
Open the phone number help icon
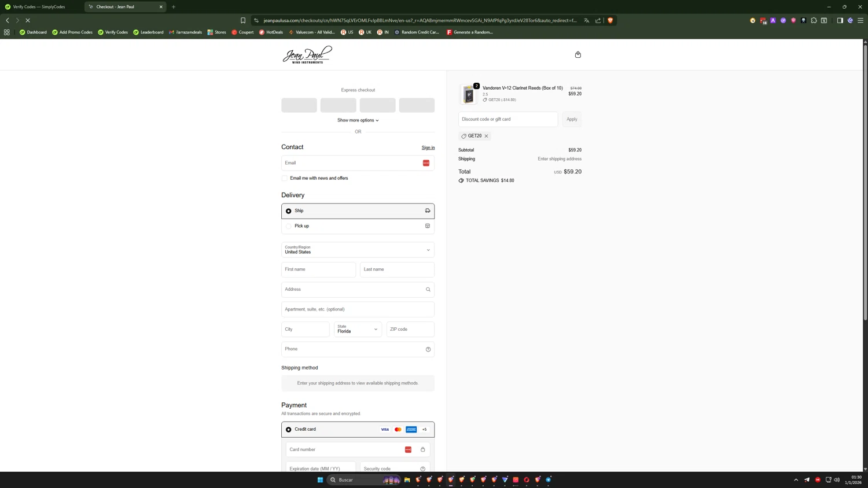[428, 349]
